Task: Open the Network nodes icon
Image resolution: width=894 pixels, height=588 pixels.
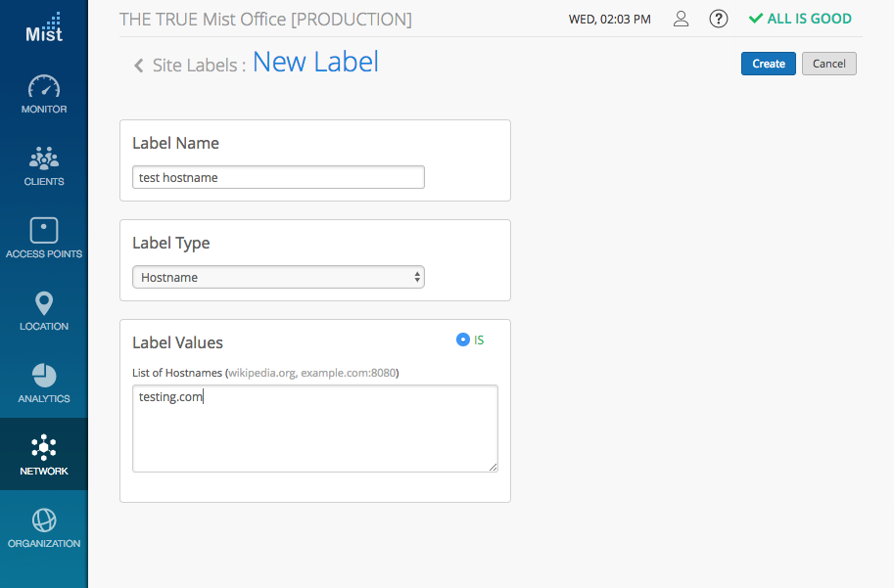Action: (44, 448)
